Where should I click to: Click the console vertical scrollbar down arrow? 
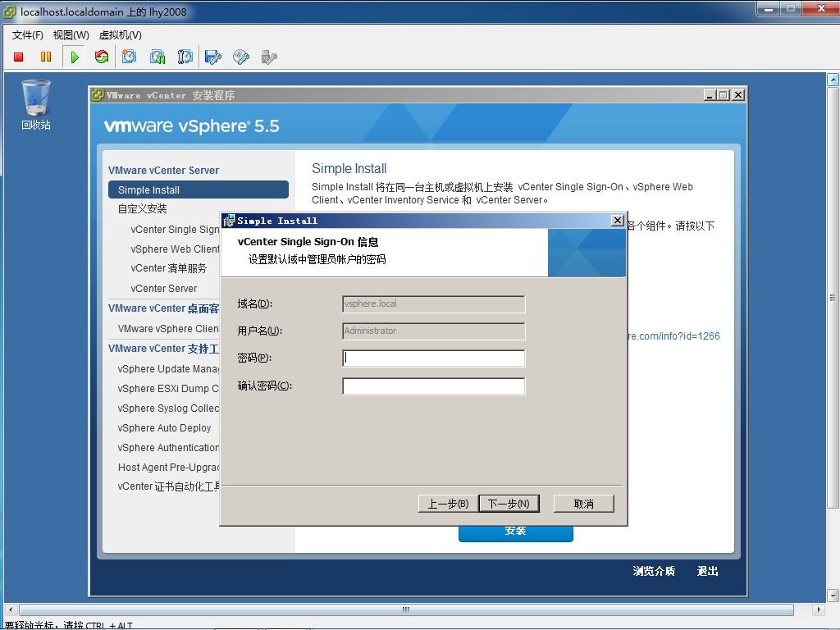click(x=833, y=596)
